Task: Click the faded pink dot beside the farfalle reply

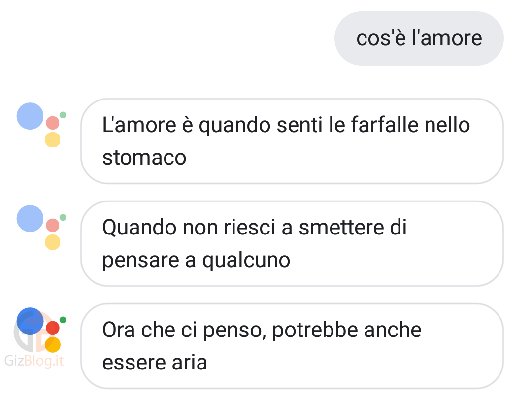Action: (x=53, y=123)
